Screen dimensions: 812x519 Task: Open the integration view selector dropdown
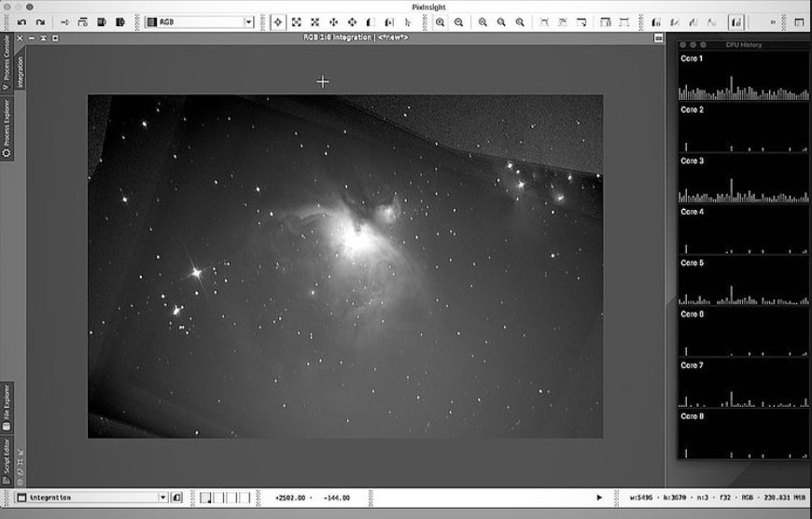(x=163, y=498)
